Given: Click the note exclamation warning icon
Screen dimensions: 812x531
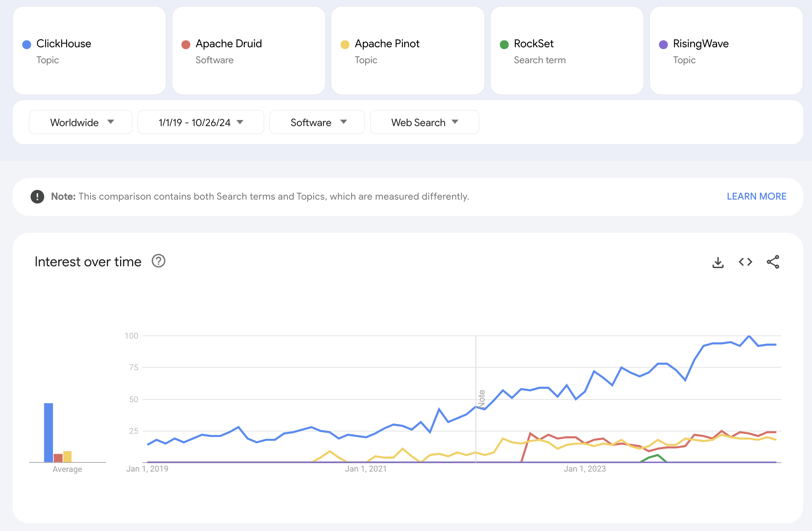Looking at the screenshot, I should click(x=37, y=197).
